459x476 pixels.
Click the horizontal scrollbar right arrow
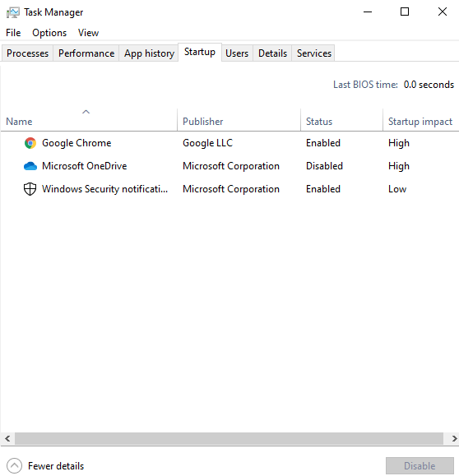pyautogui.click(x=454, y=439)
